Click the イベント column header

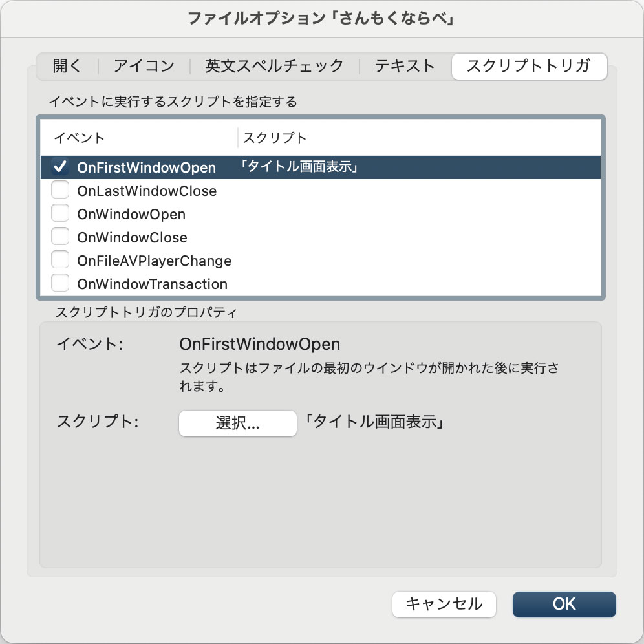80,138
